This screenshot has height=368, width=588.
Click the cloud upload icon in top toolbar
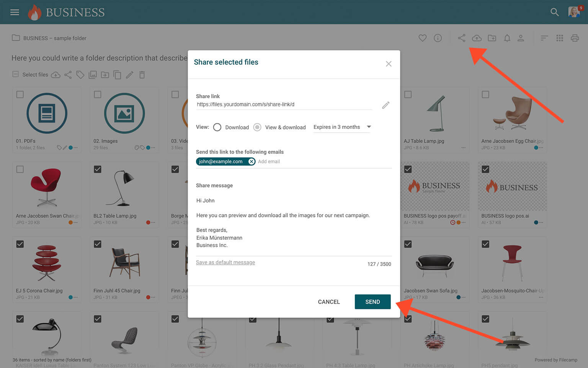pos(477,38)
